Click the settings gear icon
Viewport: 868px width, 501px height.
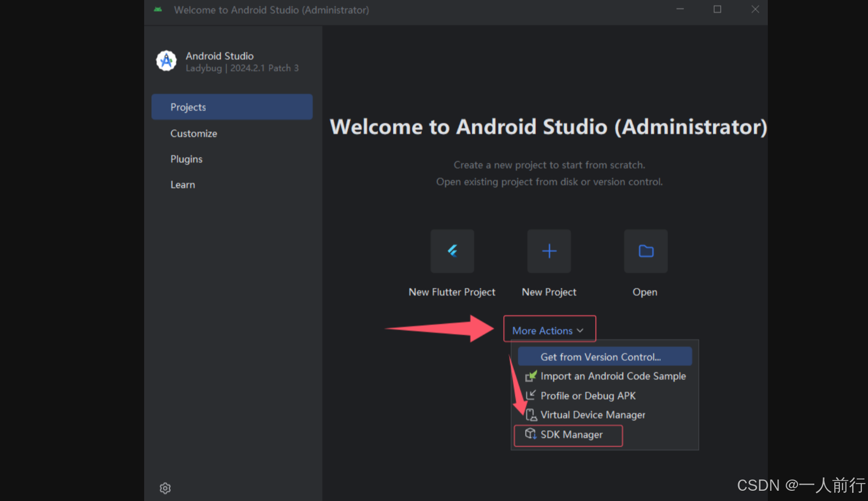tap(165, 488)
